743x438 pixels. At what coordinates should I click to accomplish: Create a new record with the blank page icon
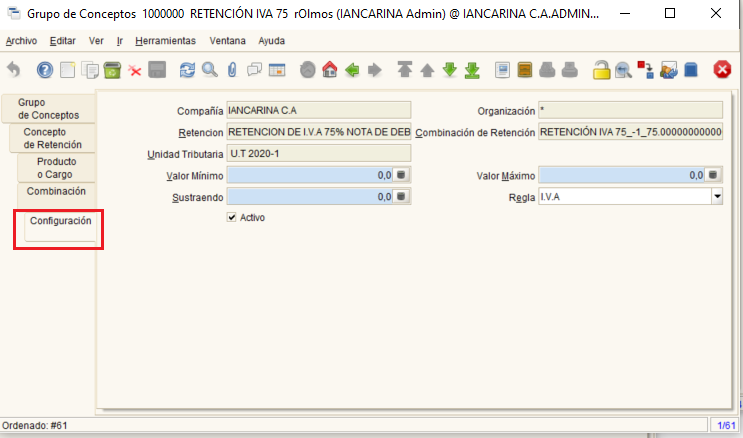67,70
